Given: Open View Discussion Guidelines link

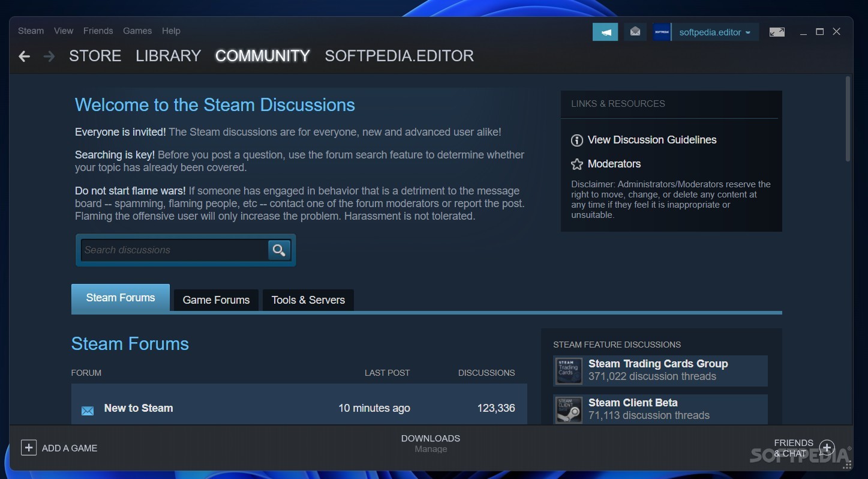Looking at the screenshot, I should click(652, 140).
